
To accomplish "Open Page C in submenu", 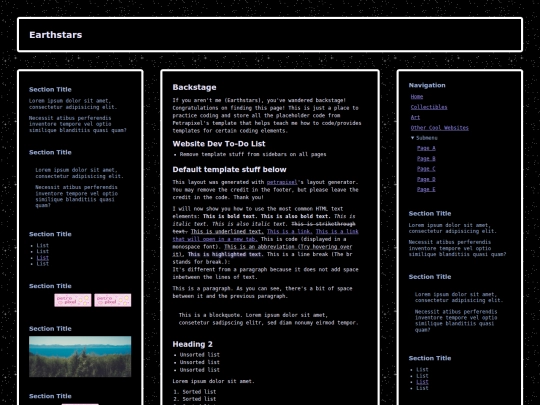I will pyautogui.click(x=426, y=169).
